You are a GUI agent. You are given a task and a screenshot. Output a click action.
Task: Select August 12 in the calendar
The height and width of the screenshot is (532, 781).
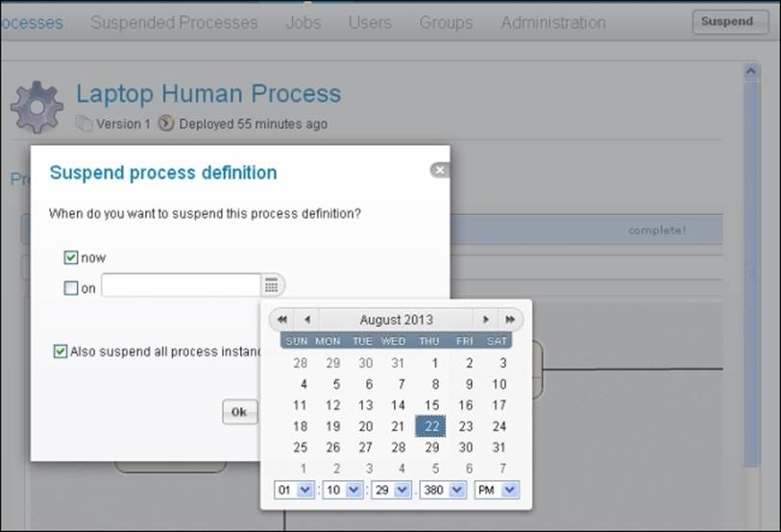point(332,405)
